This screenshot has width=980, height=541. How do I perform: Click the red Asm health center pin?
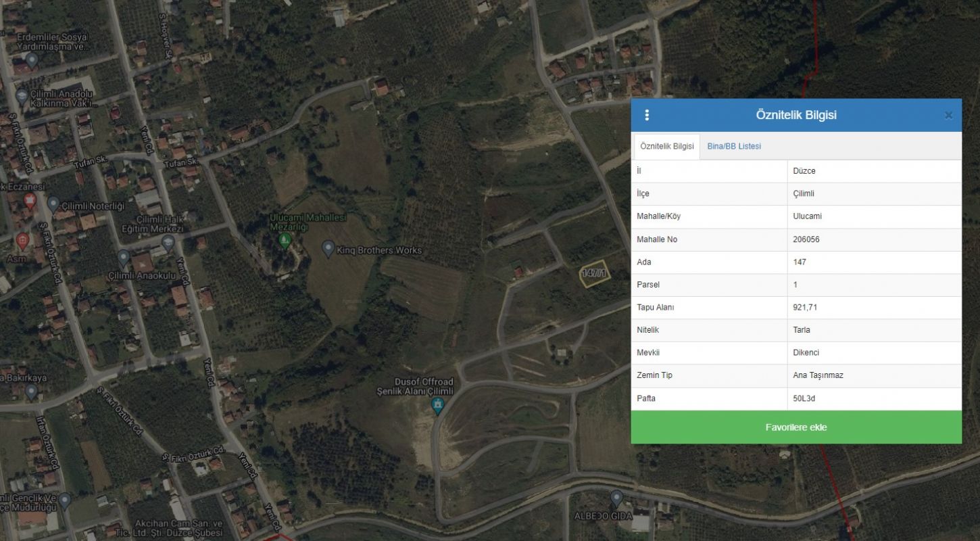tap(23, 241)
